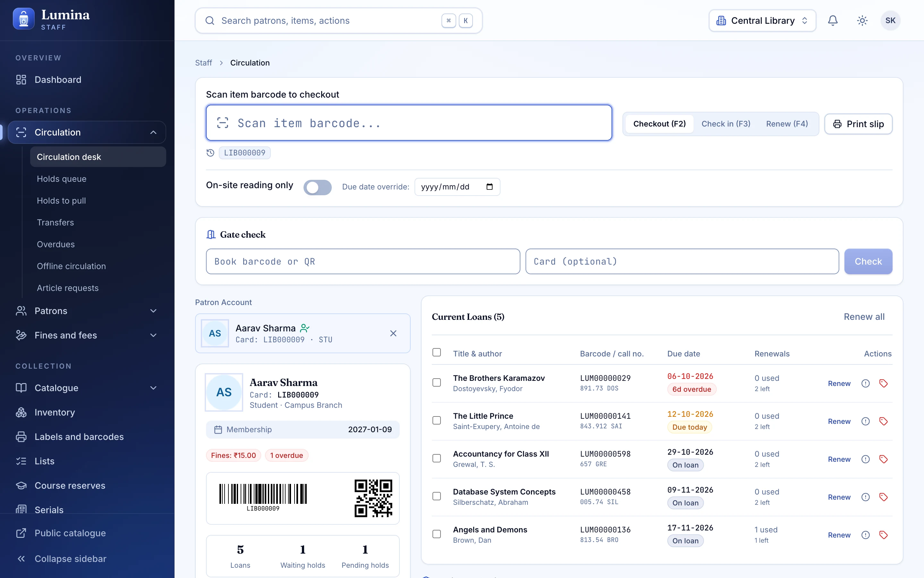Open notifications bell
The image size is (924, 578).
pos(833,21)
